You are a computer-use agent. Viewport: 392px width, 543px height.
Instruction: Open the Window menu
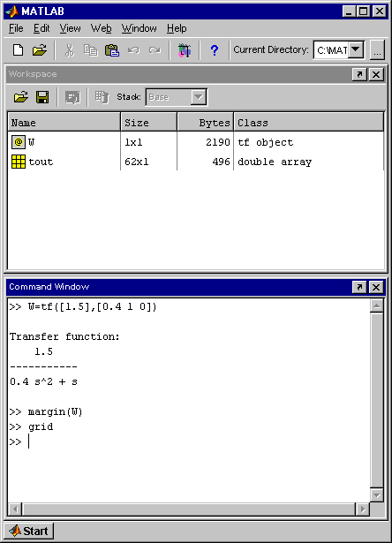[x=139, y=28]
